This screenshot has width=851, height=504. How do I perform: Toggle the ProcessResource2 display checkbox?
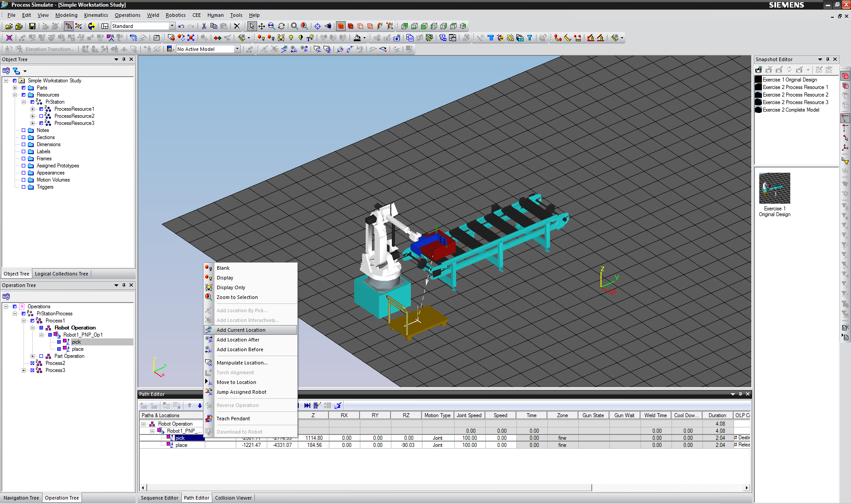41,116
